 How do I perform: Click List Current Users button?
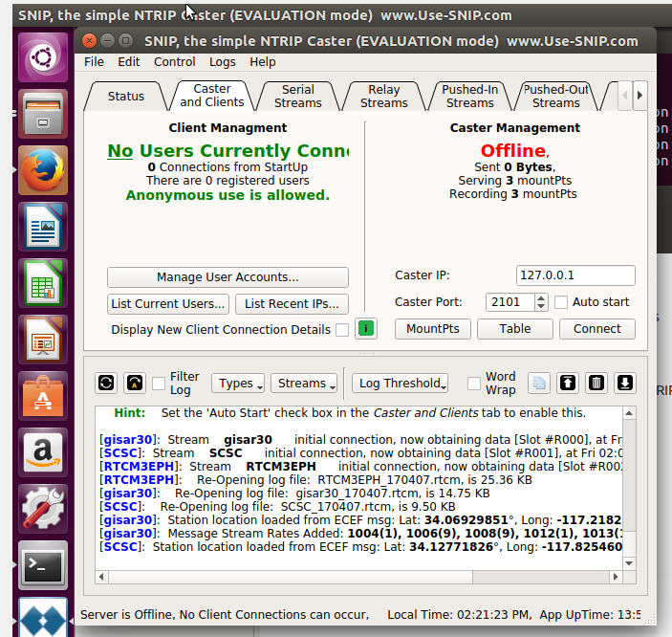[168, 304]
